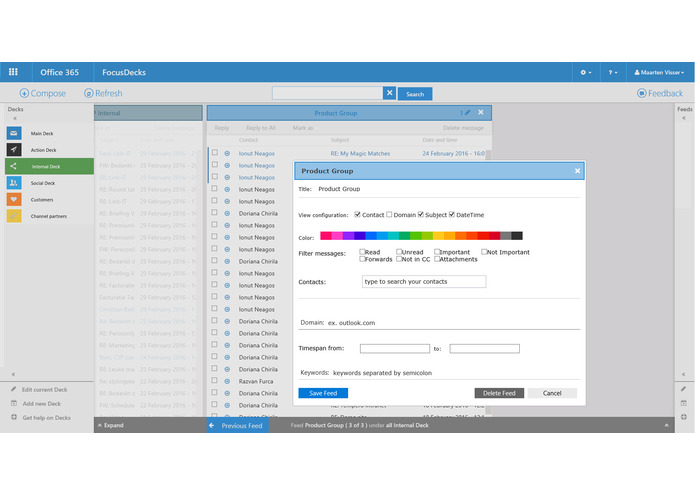Enable the Not Important filter checkbox

pyautogui.click(x=484, y=252)
